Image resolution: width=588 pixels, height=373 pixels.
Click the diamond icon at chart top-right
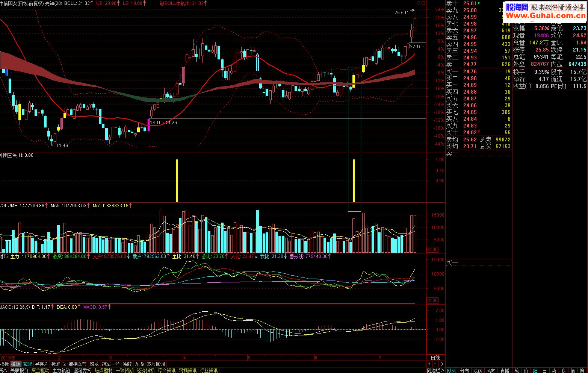[418, 3]
